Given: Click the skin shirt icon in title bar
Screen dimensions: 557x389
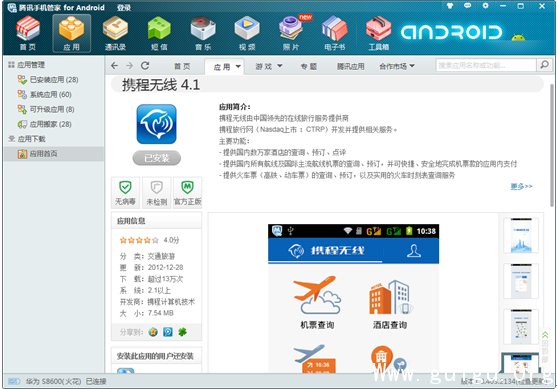Looking at the screenshot, I should coord(450,6).
